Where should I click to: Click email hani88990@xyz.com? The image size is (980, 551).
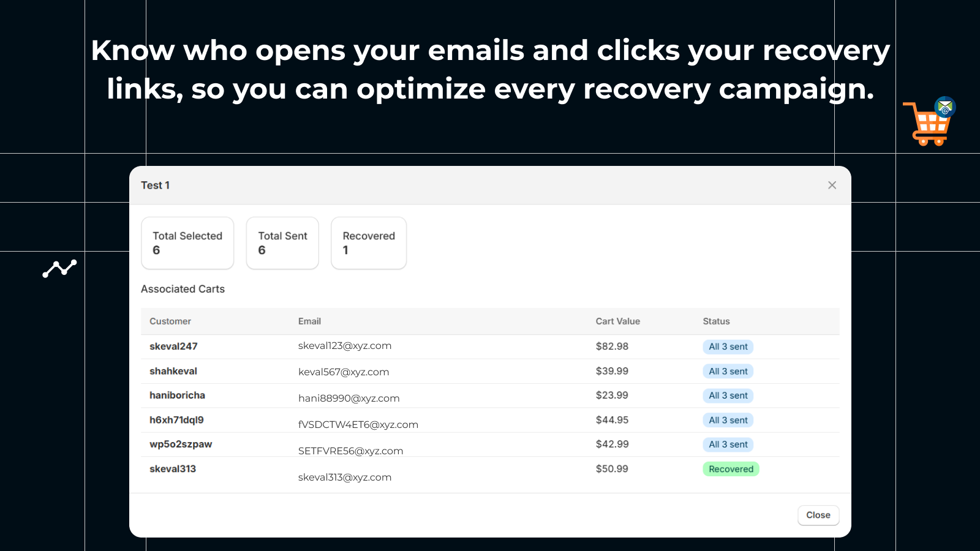click(349, 398)
